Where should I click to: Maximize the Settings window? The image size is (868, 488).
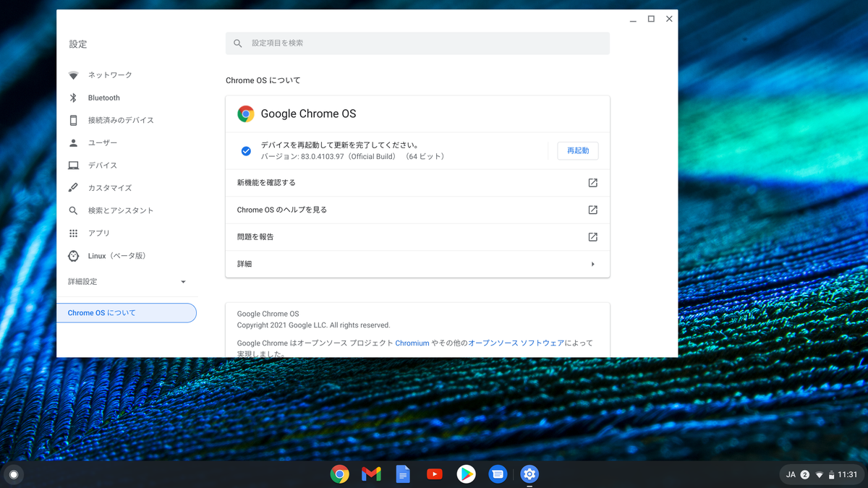(x=651, y=19)
